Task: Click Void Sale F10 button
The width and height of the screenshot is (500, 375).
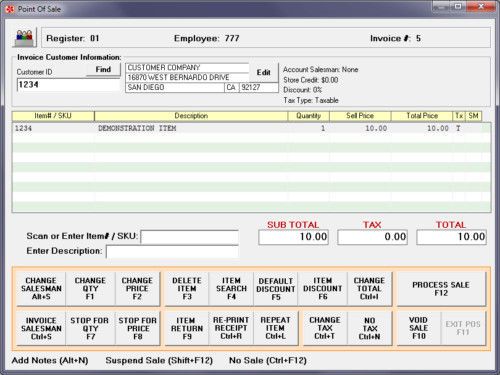Action: click(x=419, y=328)
